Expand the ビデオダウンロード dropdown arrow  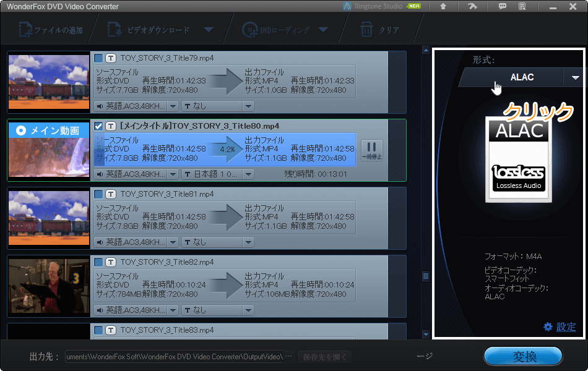209,30
